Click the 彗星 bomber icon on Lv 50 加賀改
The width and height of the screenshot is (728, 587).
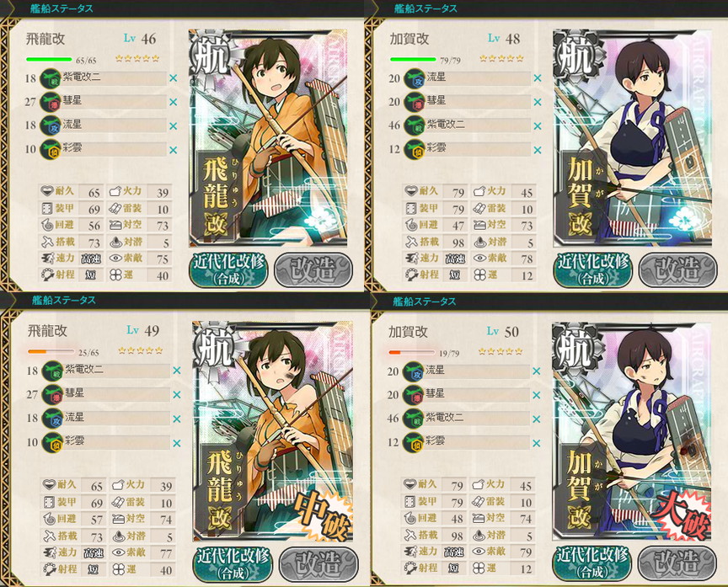coord(412,394)
